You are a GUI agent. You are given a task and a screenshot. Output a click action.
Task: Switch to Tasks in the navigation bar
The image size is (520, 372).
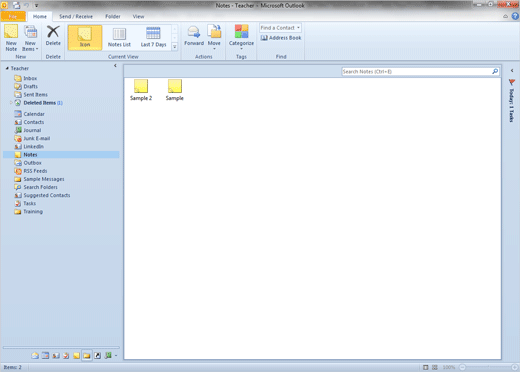click(66, 356)
